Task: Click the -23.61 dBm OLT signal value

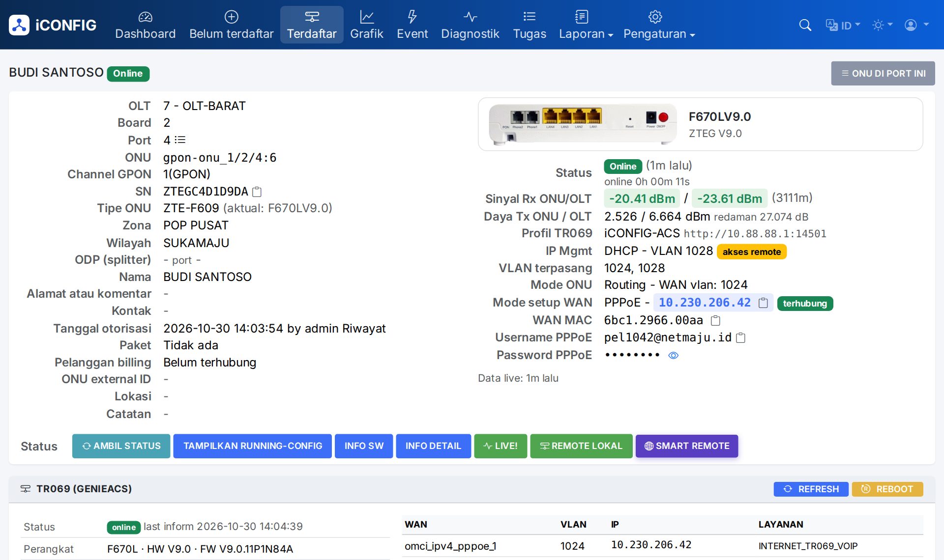Action: coord(730,198)
